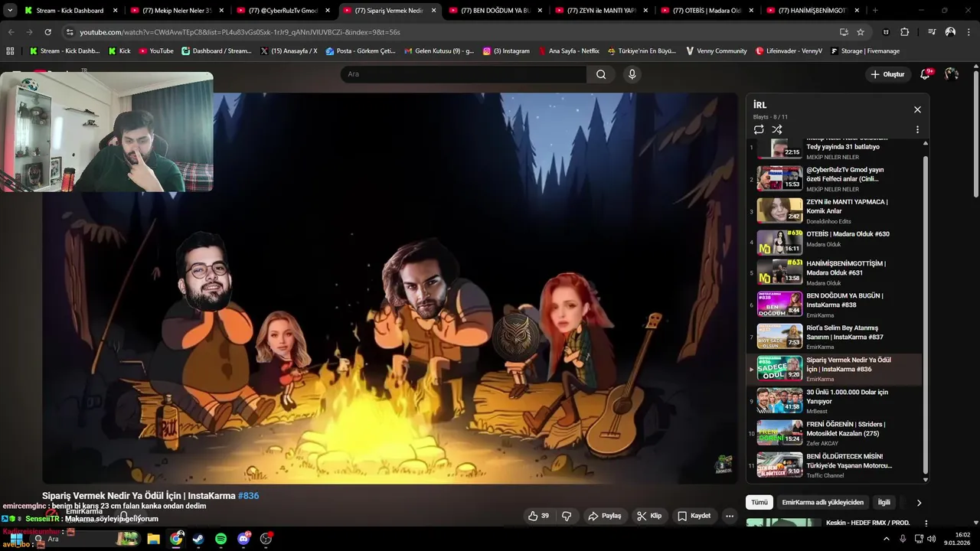Open the apps grid in bookmarks bar
Screen dimensions: 980x551
pyautogui.click(x=10, y=51)
